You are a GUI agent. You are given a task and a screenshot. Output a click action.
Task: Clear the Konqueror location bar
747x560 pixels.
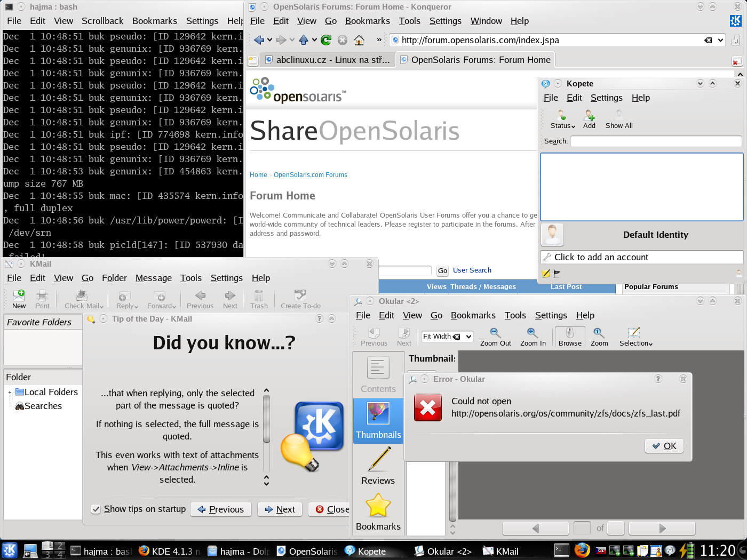(x=708, y=40)
